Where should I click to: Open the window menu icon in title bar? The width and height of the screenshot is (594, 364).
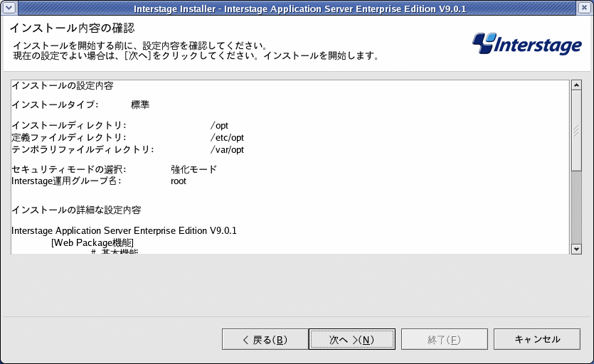9,8
